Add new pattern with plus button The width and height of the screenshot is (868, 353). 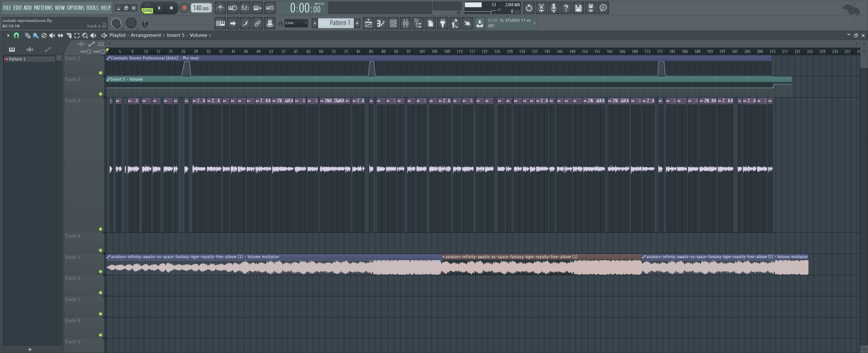357,23
